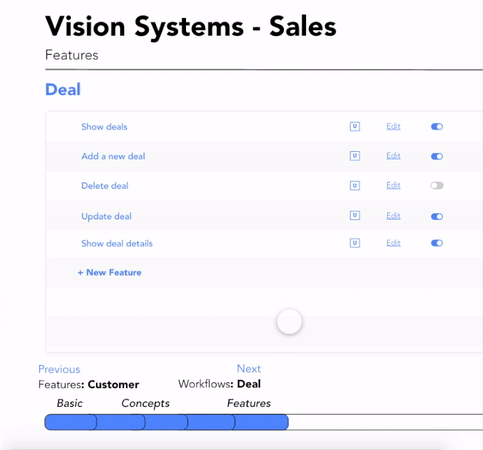Switch off the Update deal toggle
This screenshot has height=450, width=483.
click(437, 217)
